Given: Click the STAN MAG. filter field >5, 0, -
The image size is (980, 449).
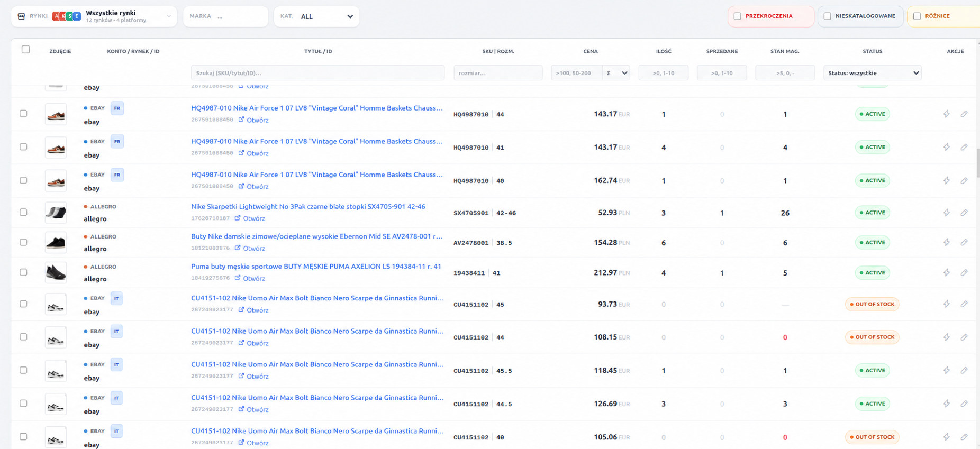Looking at the screenshot, I should click(785, 73).
